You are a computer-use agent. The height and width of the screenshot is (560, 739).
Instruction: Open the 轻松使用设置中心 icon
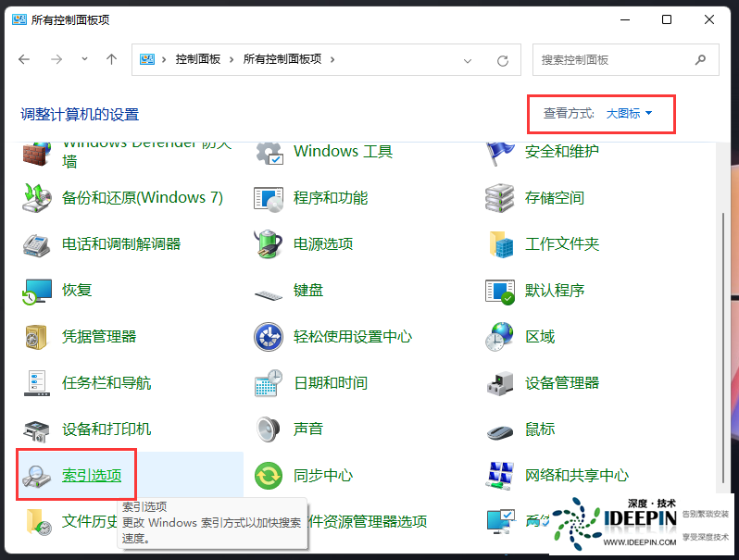(x=269, y=337)
